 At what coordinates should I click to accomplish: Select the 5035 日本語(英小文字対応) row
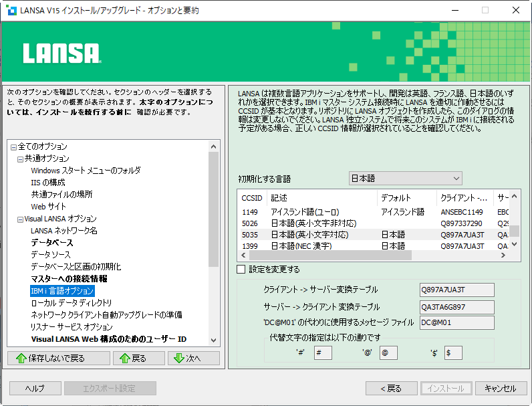pyautogui.click(x=374, y=235)
